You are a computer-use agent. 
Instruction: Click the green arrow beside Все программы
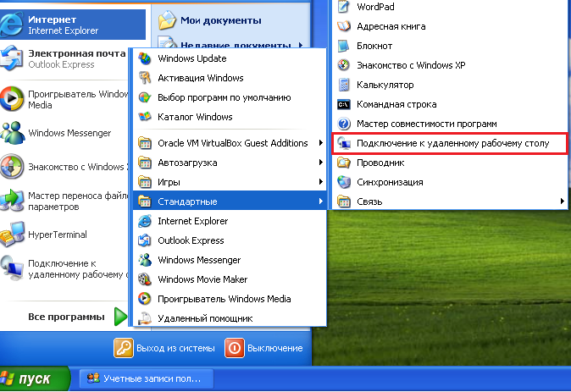(x=120, y=317)
